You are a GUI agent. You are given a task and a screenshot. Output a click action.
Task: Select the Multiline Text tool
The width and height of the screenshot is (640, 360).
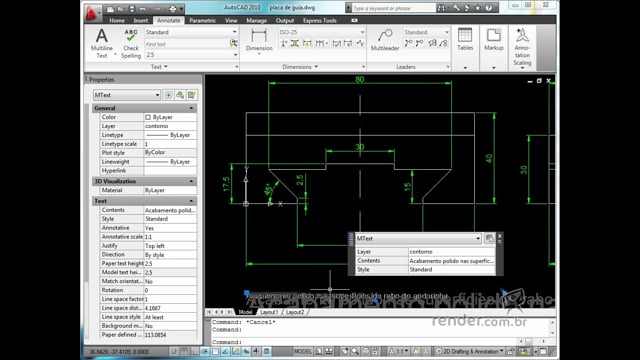[102, 43]
